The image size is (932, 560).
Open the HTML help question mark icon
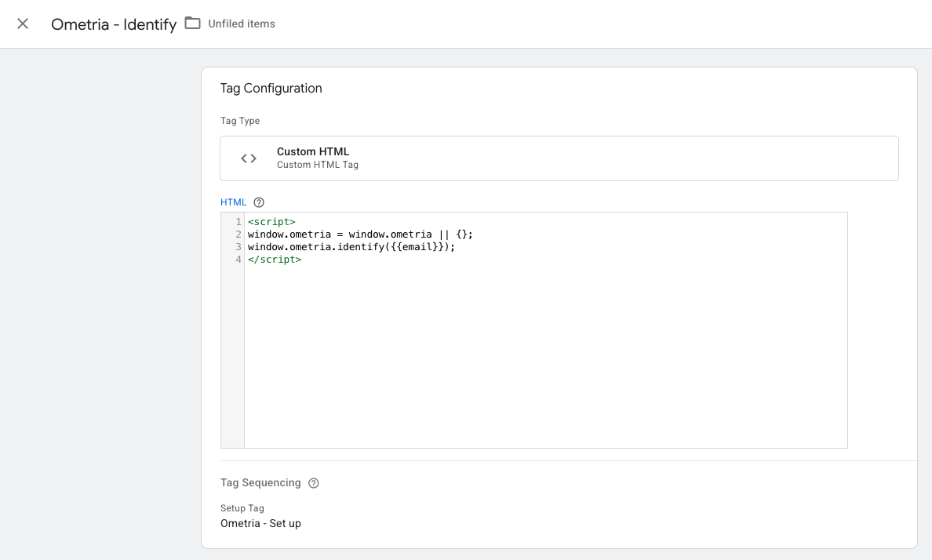coord(259,202)
